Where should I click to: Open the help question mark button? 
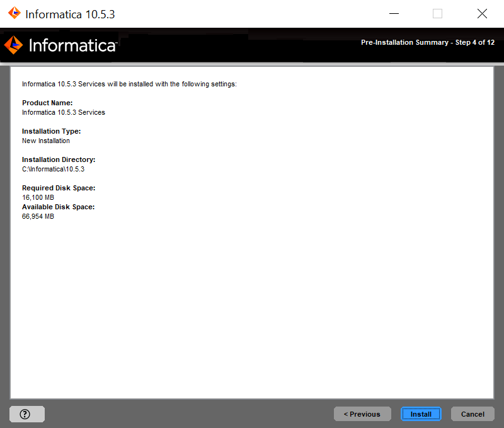(x=27, y=414)
